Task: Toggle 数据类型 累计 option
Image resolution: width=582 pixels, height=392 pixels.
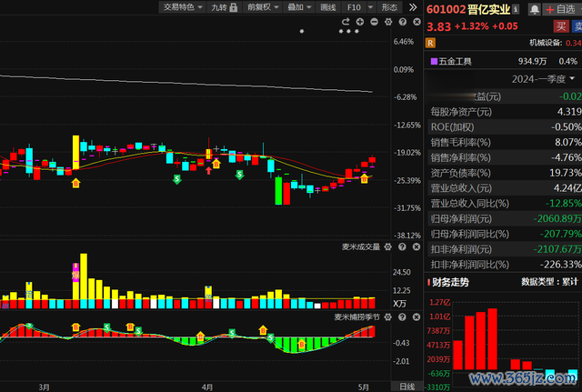Action: 549,282
